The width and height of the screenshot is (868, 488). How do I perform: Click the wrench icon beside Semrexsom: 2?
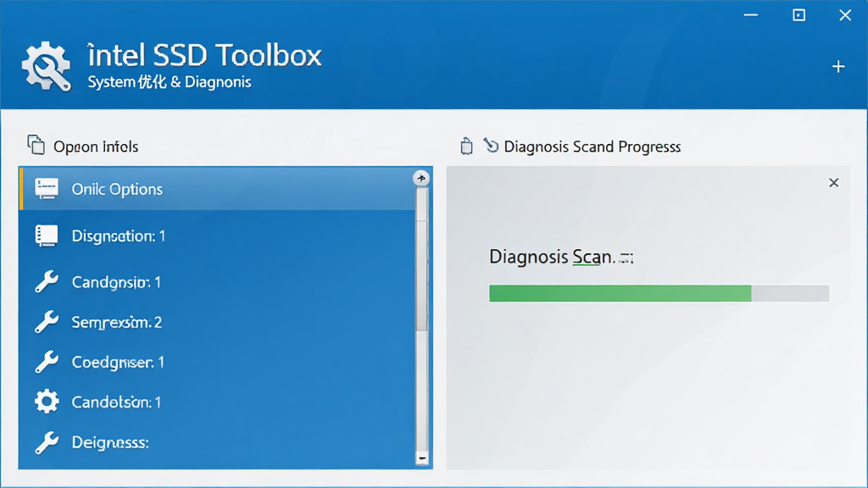coord(47,322)
